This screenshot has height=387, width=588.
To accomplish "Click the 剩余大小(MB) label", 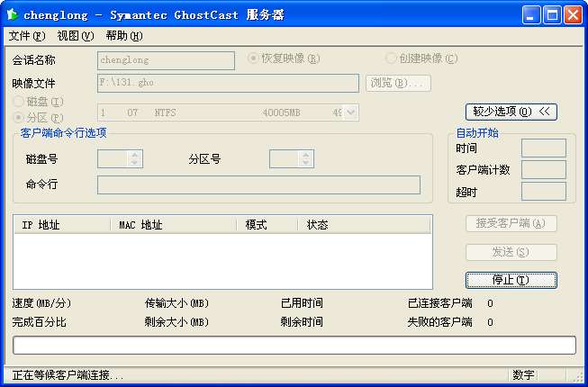I will pos(177,322).
